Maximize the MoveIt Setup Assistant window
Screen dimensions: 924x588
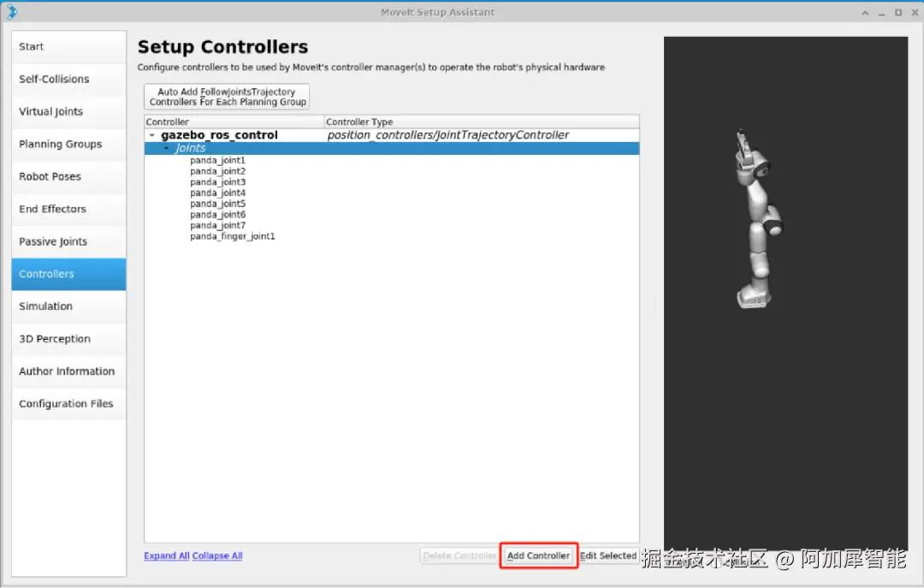(x=898, y=12)
